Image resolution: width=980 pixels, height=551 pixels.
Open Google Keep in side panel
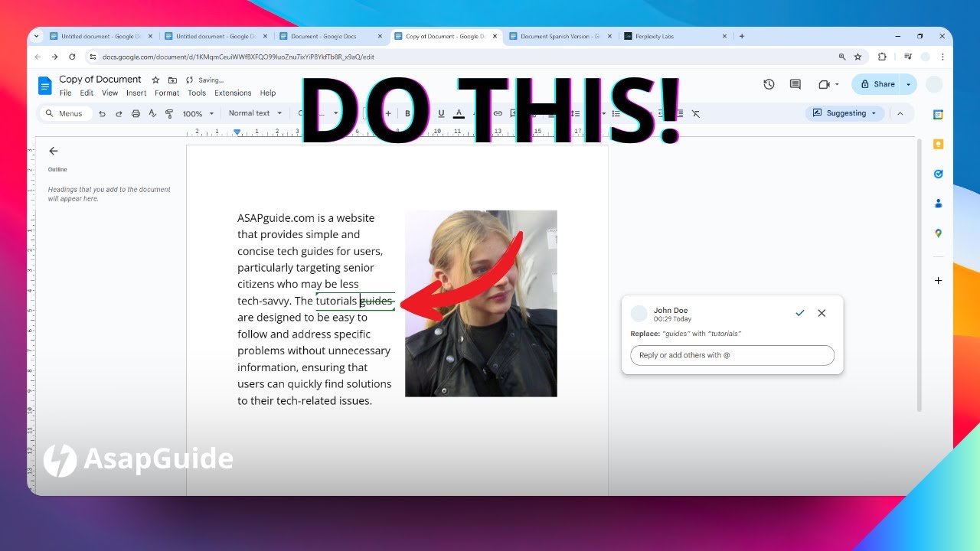coord(938,144)
